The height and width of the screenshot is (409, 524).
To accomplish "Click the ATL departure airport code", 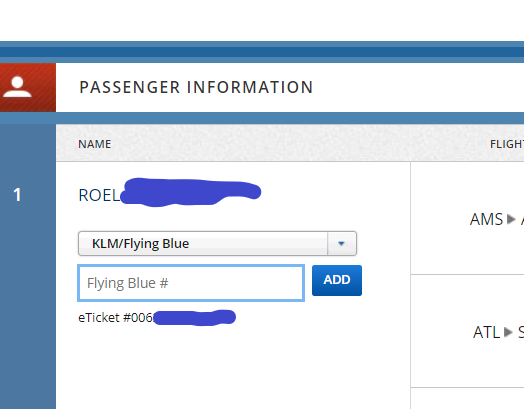I will (486, 332).
